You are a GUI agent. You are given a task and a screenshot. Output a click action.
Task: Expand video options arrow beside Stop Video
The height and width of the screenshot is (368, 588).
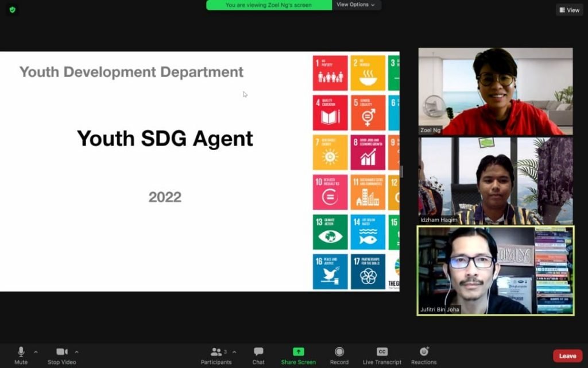[77, 352]
